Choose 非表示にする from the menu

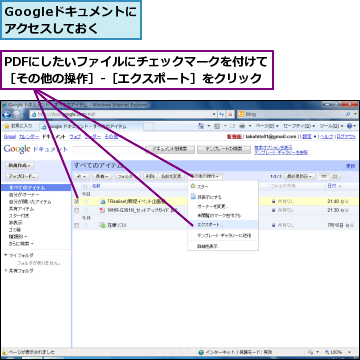[x=223, y=197]
